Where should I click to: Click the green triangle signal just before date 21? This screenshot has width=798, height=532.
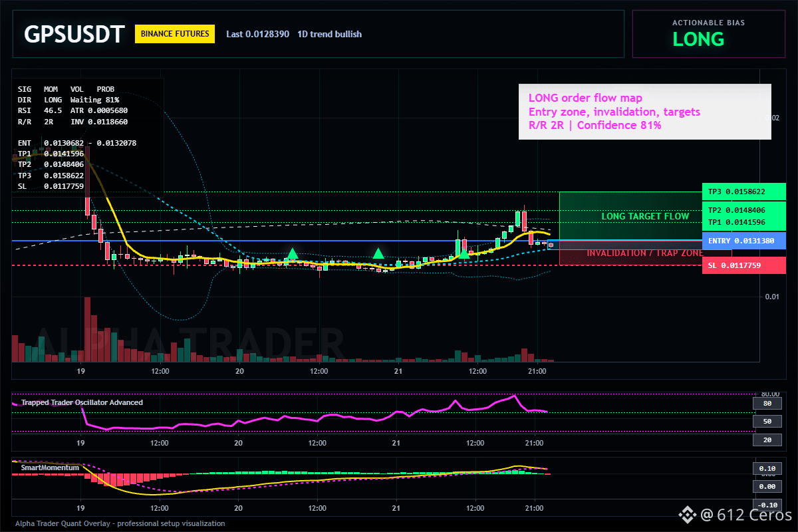tap(378, 253)
